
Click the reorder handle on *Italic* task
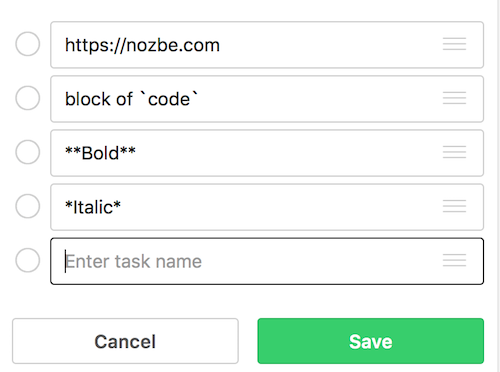(454, 206)
